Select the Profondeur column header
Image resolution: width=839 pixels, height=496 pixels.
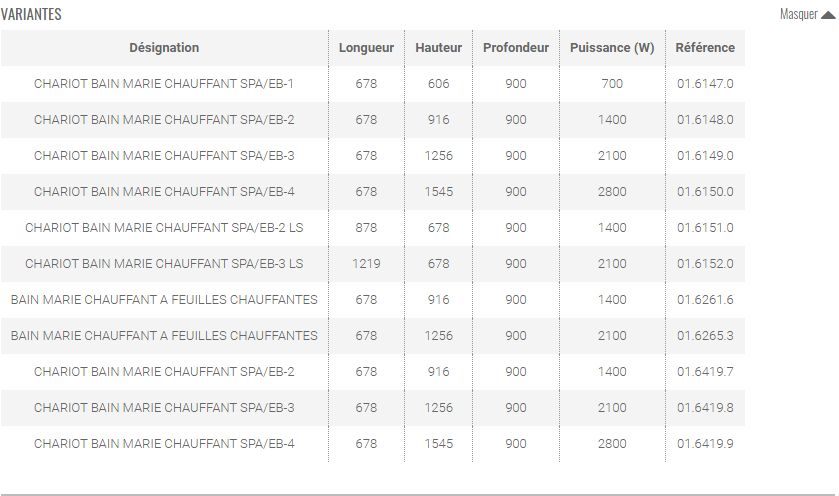click(x=516, y=48)
